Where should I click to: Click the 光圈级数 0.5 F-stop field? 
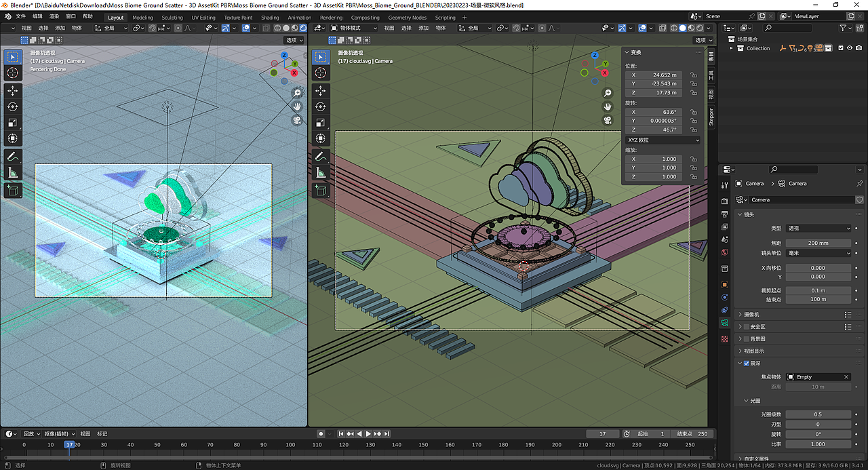point(818,414)
